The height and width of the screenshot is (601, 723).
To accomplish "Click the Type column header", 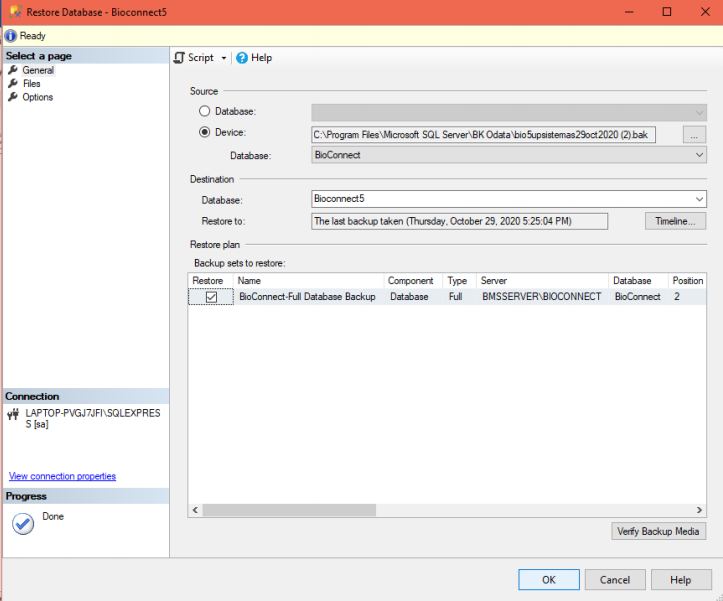I will pyautogui.click(x=459, y=280).
